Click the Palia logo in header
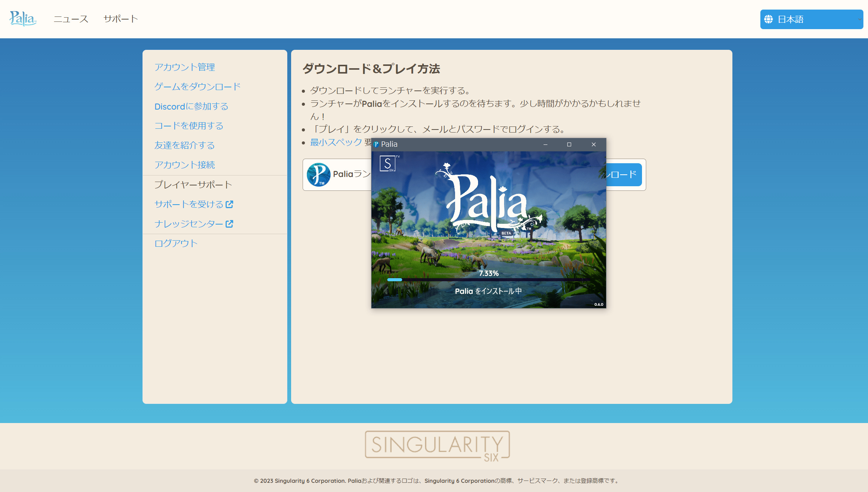Screen dimensions: 868x492 click(23, 18)
